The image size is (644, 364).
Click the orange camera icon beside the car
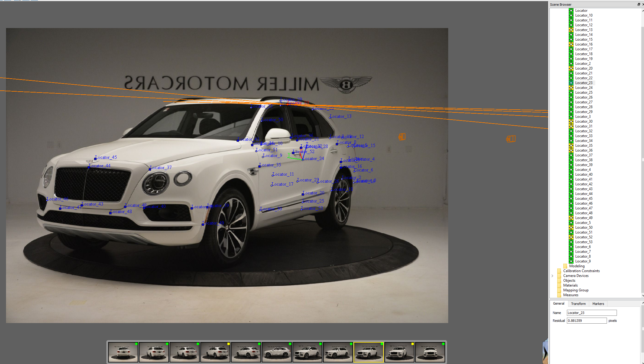[402, 137]
